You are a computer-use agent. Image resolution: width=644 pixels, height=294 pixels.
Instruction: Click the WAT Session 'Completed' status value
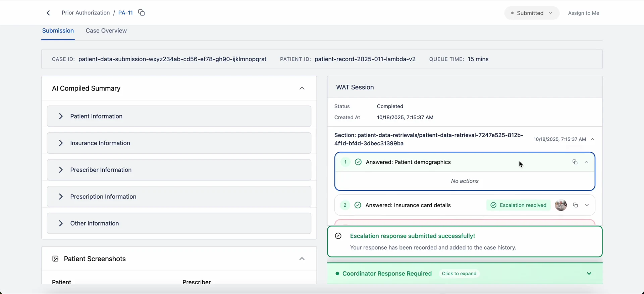coord(390,106)
